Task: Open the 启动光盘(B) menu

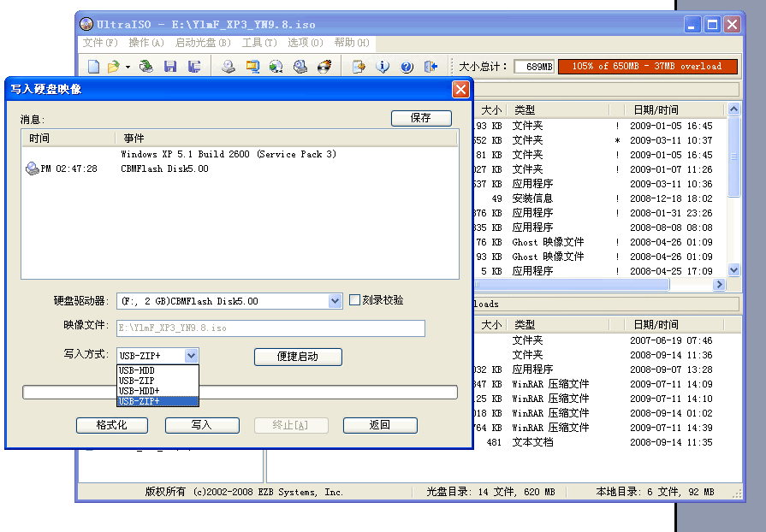Action: coord(203,43)
